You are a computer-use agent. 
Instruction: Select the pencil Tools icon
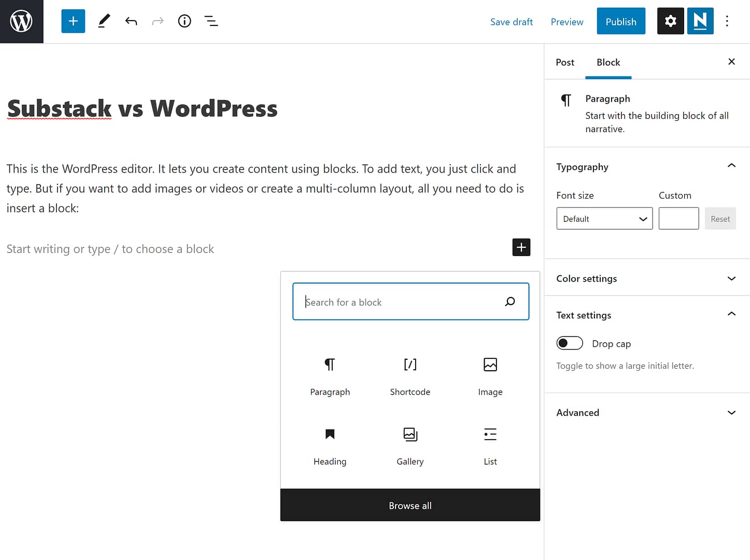104,21
